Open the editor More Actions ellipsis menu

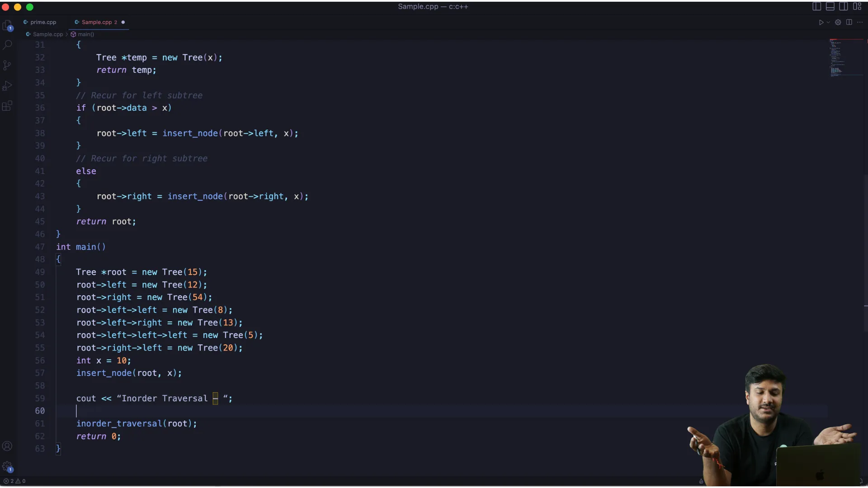pos(860,22)
